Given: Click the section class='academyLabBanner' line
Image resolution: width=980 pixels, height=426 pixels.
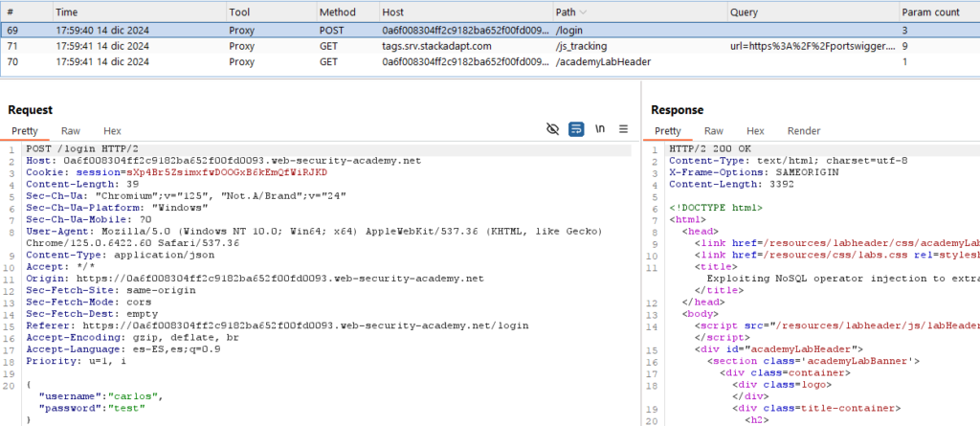Looking at the screenshot, I should point(813,361).
